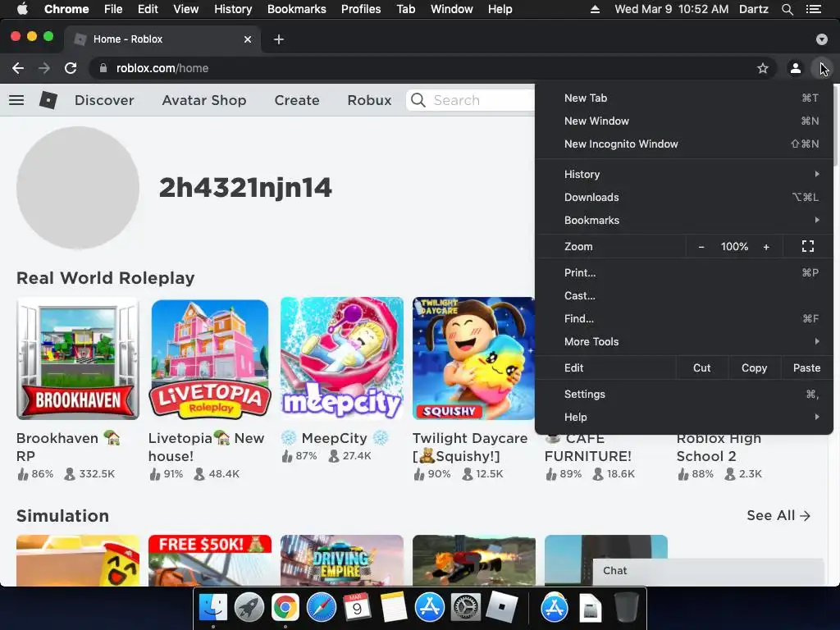Open Notification Center icon in menu bar
Viewport: 840px width, 630px height.
[x=814, y=9]
